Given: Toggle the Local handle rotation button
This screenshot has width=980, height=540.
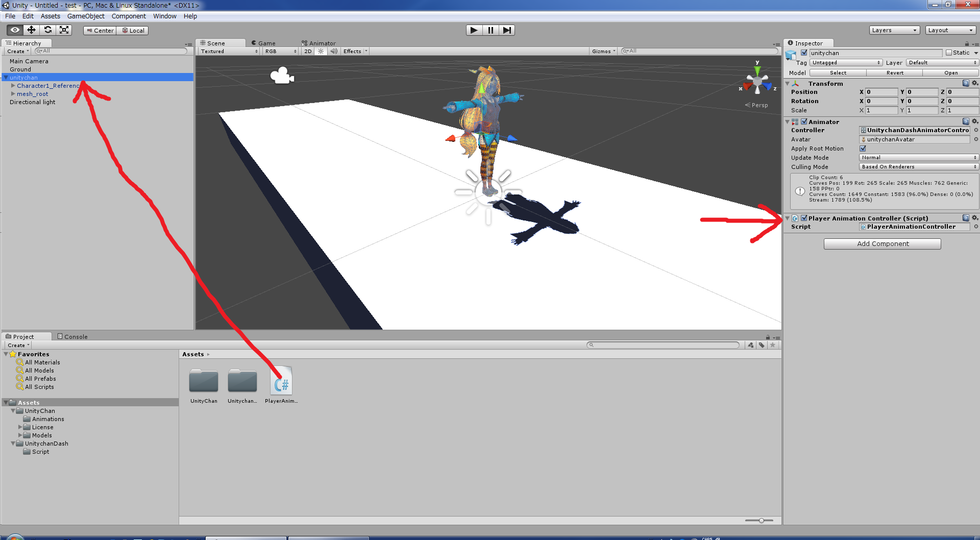Looking at the screenshot, I should (133, 31).
